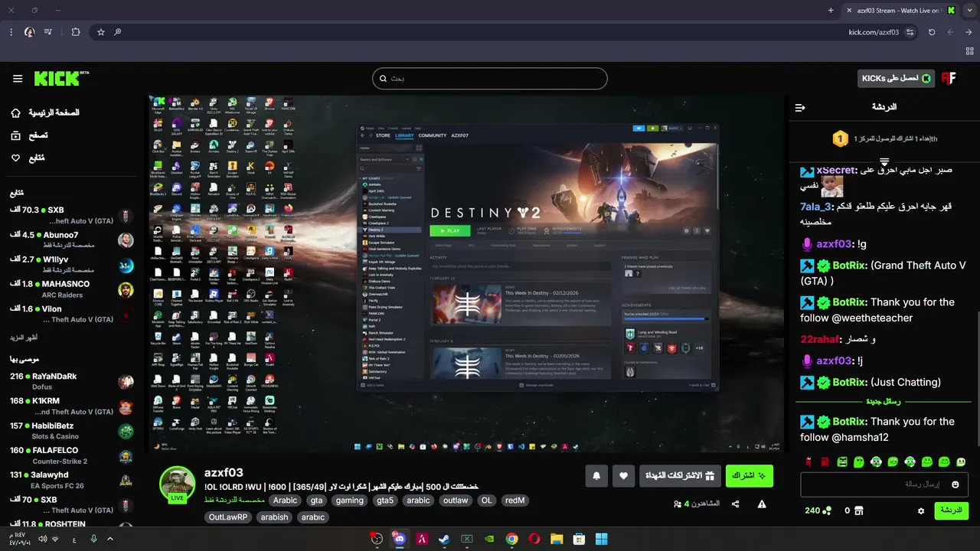Open Discord from the taskbar

399,539
